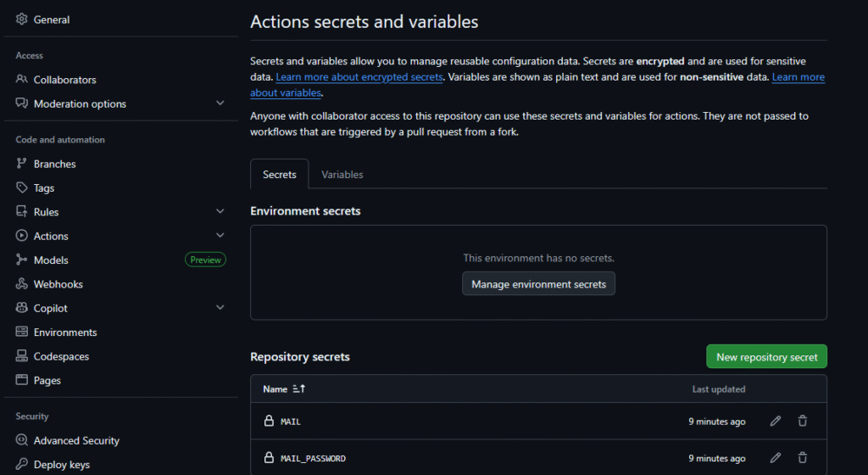Open the Webhooks settings page
Image resolution: width=868 pixels, height=475 pixels.
pos(58,284)
